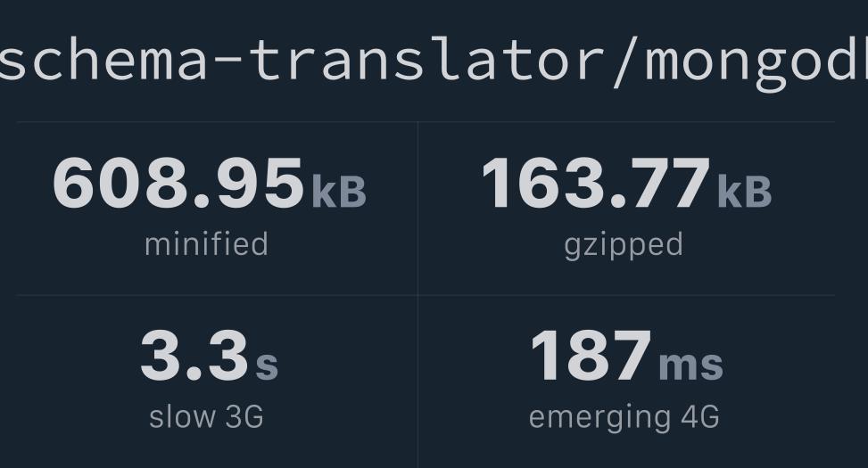The width and height of the screenshot is (868, 468).
Task: Click the "gzipped" label
Action: [624, 246]
